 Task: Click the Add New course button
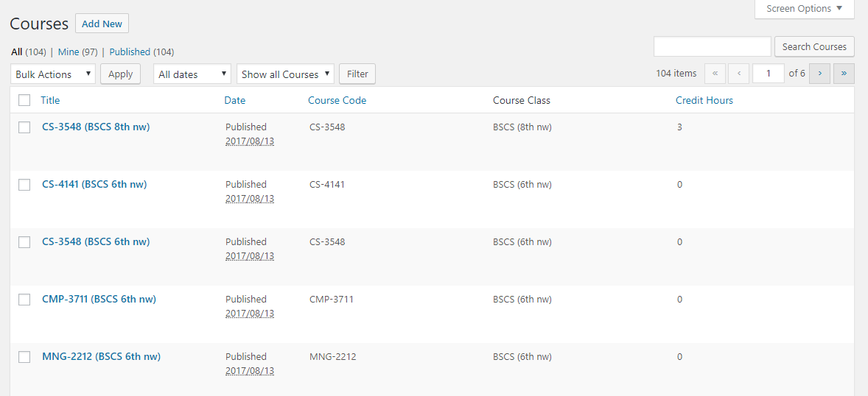[102, 24]
